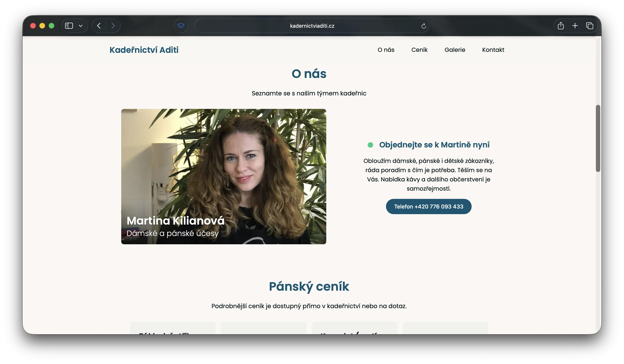Toggle the Safari sidebar icon
The height and width of the screenshot is (364, 624).
pos(69,26)
